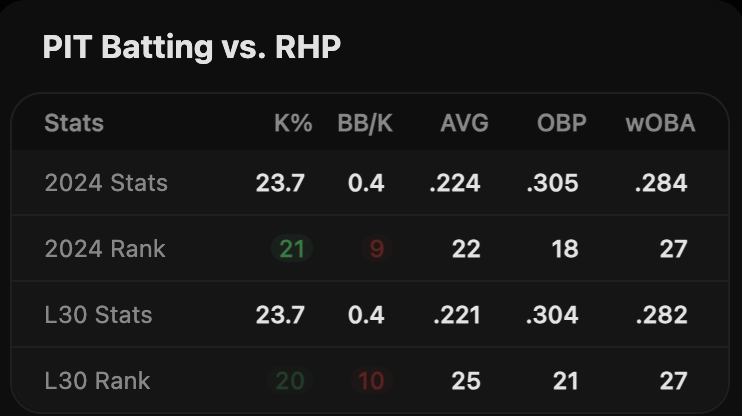The width and height of the screenshot is (742, 416).
Task: Click the green 21 K% rank badge
Action: (x=291, y=249)
